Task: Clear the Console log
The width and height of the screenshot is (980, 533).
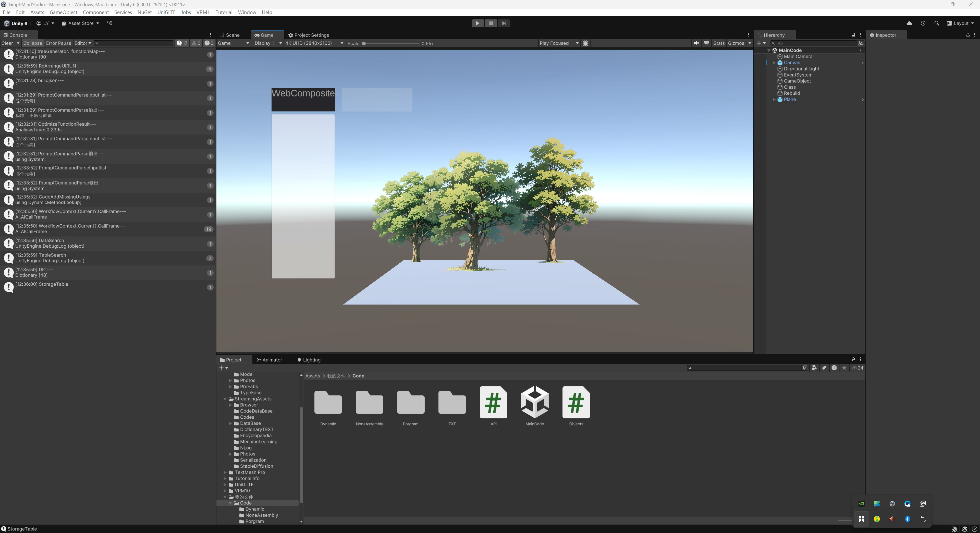Action: [x=7, y=43]
